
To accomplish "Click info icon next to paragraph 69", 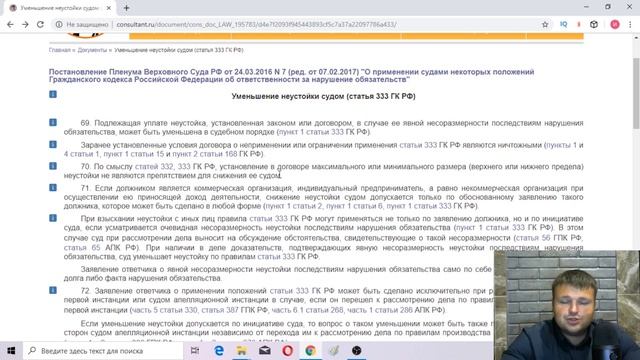I will [53, 122].
